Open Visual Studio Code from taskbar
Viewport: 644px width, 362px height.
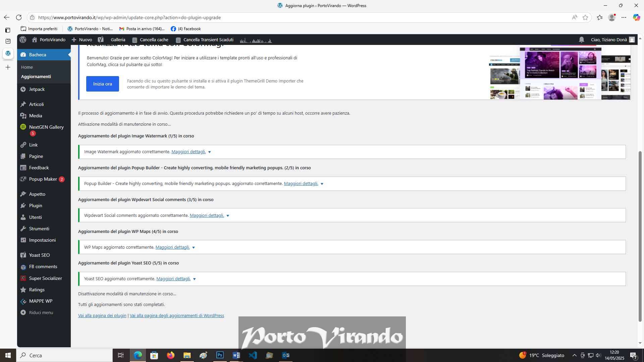click(x=253, y=355)
